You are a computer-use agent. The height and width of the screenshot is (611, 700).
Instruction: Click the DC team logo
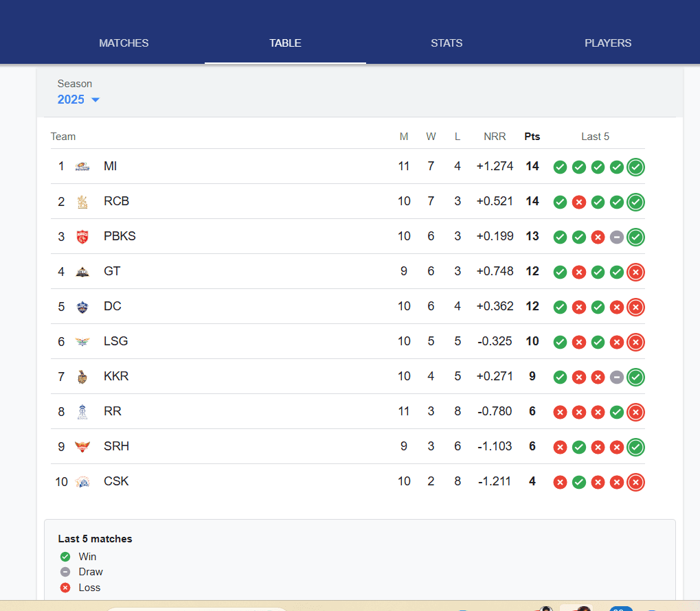(x=82, y=306)
